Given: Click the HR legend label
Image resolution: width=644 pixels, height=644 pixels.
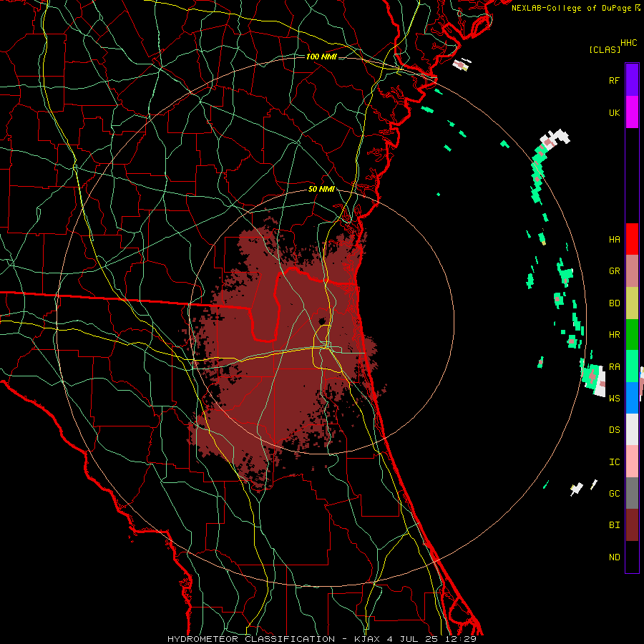Looking at the screenshot, I should (x=614, y=335).
